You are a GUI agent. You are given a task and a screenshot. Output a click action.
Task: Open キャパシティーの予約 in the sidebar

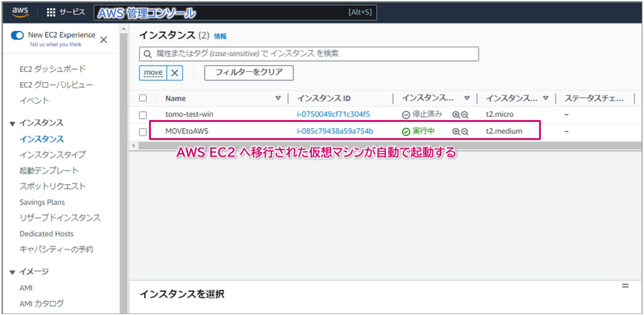pos(56,249)
